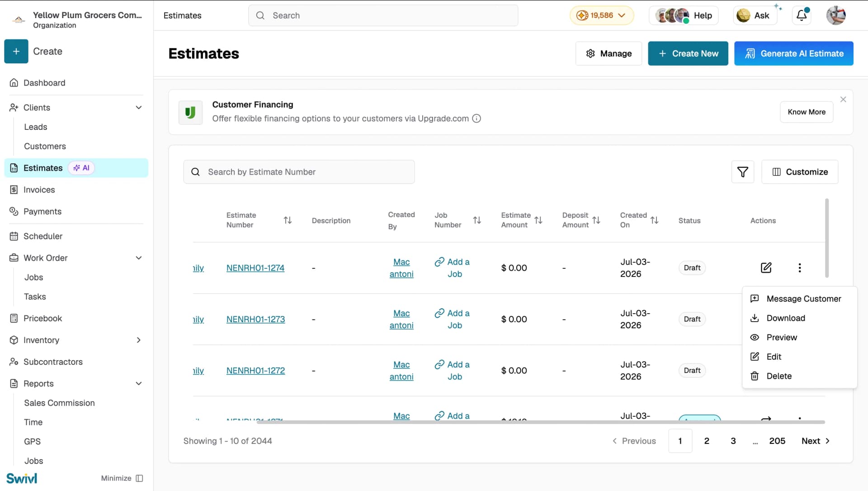Open estimate NENRH01-1274 link
The width and height of the screenshot is (868, 491).
point(255,268)
